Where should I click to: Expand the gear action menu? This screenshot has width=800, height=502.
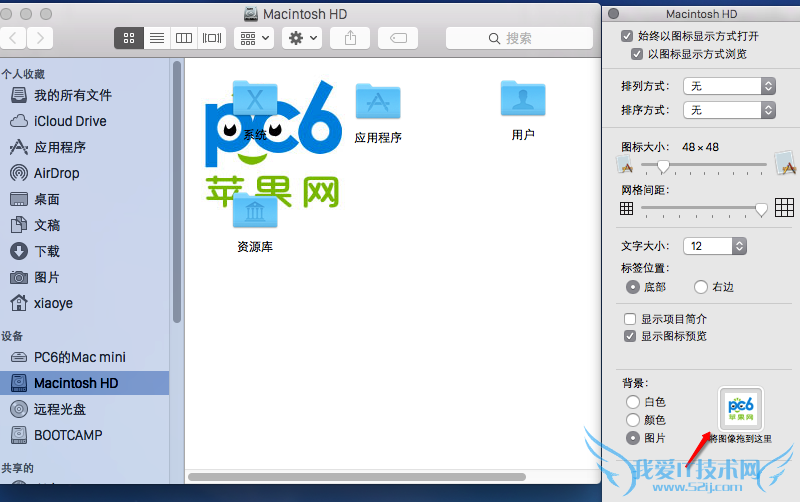[x=301, y=38]
